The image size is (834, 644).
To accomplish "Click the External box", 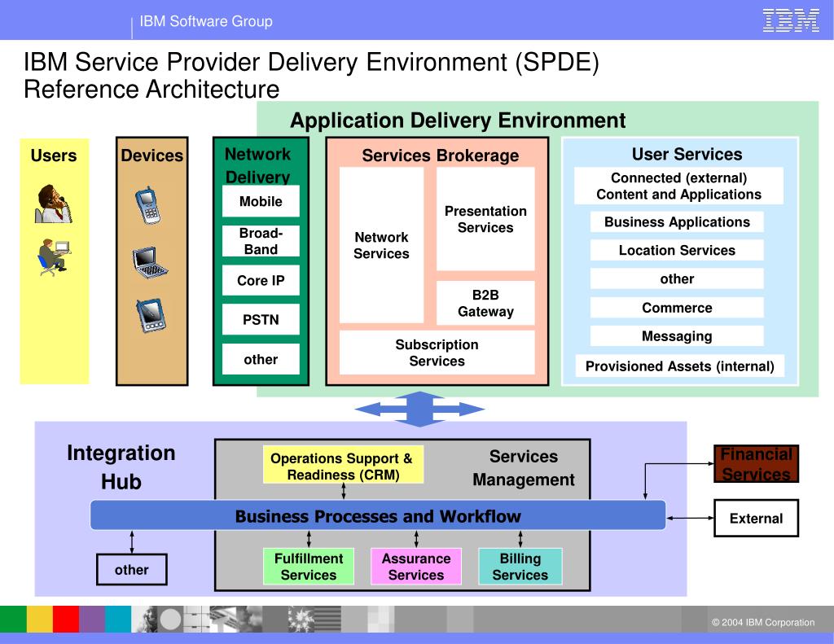I will coord(756,518).
